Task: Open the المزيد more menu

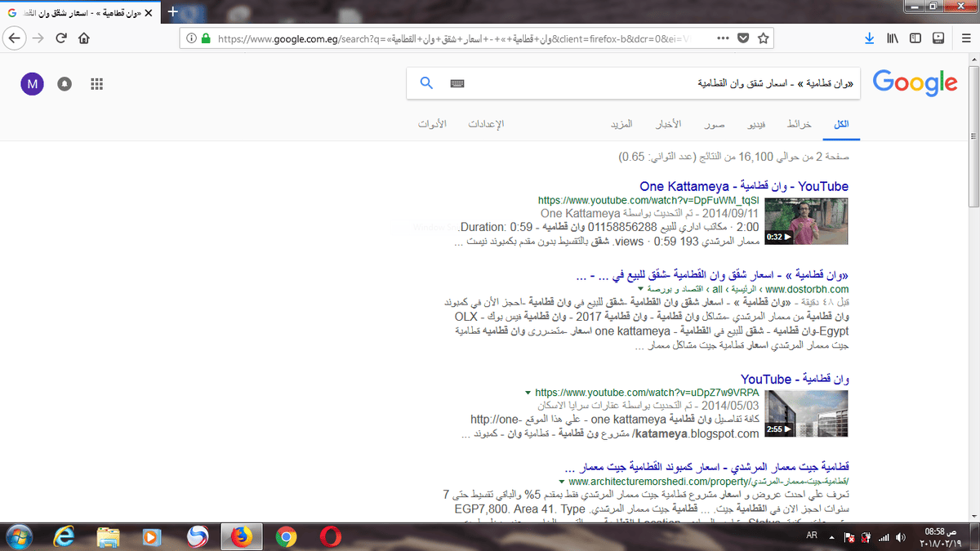Action: (622, 124)
